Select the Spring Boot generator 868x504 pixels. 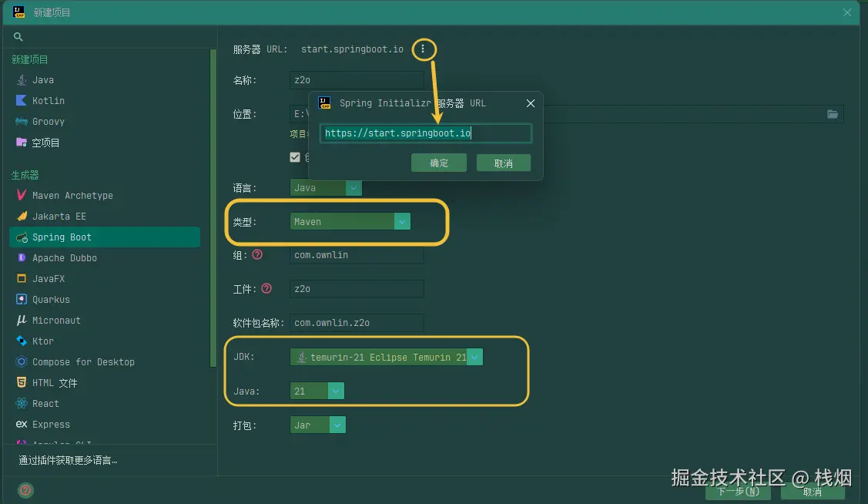point(106,237)
